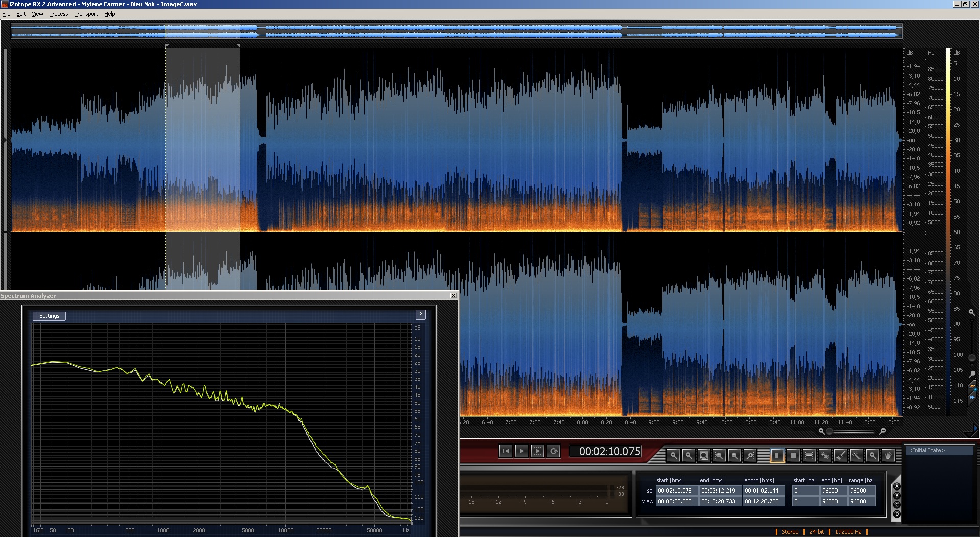The image size is (980, 537).
Task: Open Spectrum Analyzer Settings
Action: tap(49, 316)
